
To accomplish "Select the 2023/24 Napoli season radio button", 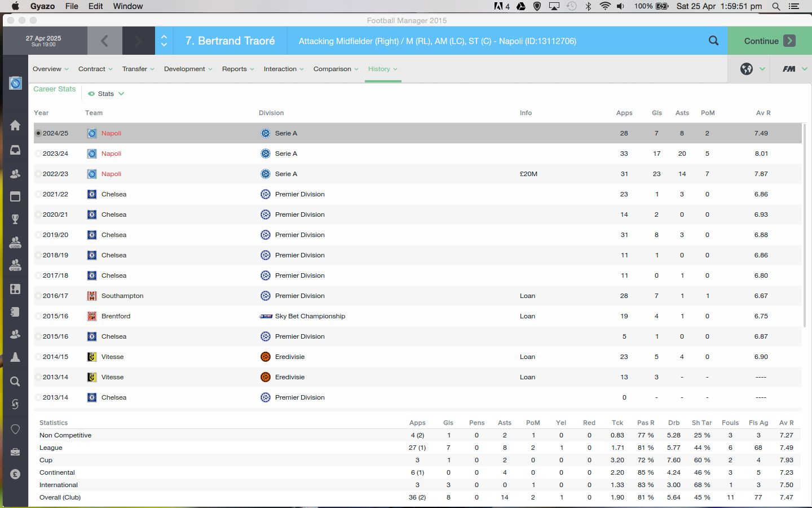I will [x=38, y=154].
